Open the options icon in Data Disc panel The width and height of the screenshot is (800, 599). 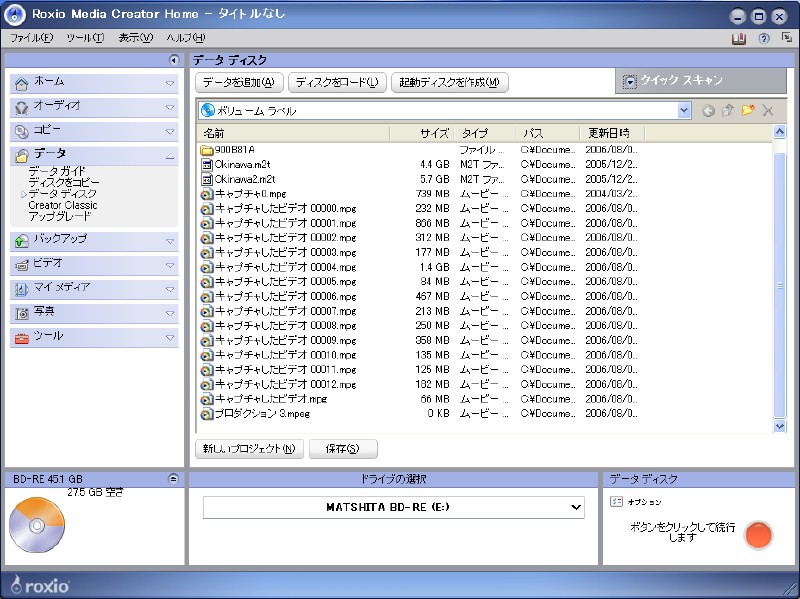coord(617,501)
